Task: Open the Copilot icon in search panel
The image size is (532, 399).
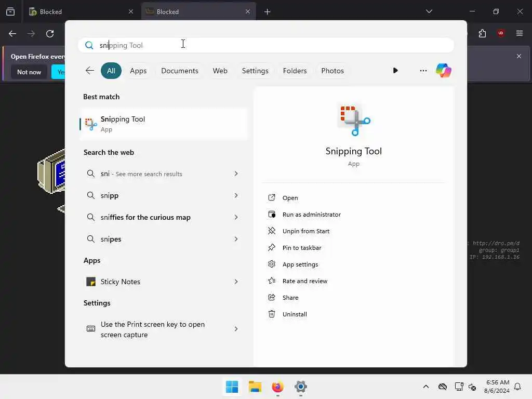Action: click(444, 71)
